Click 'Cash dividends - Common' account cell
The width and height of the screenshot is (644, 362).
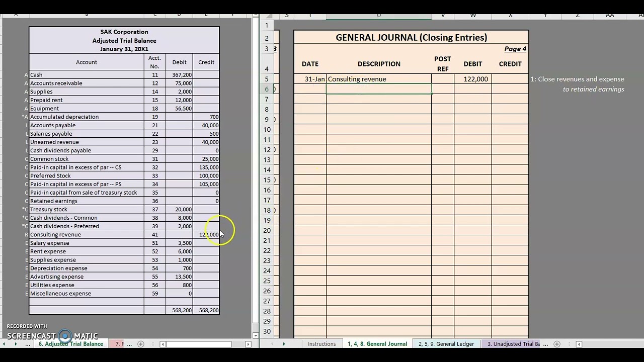(x=87, y=218)
